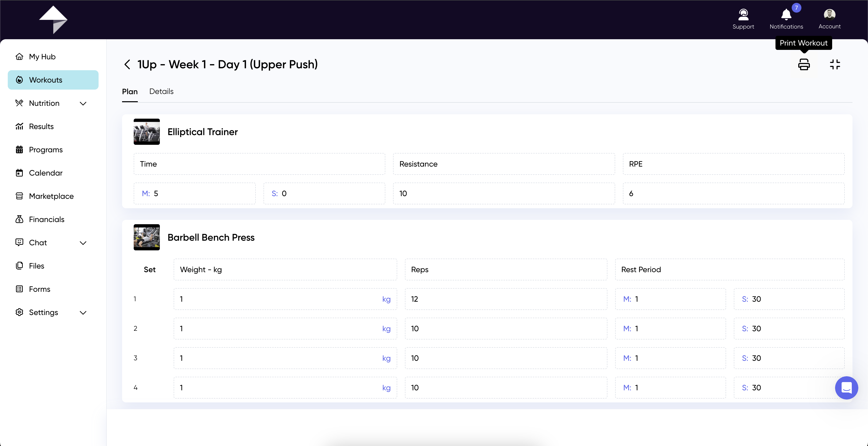Click the Print Workout printer icon
Viewport: 868px width, 446px height.
click(x=804, y=64)
